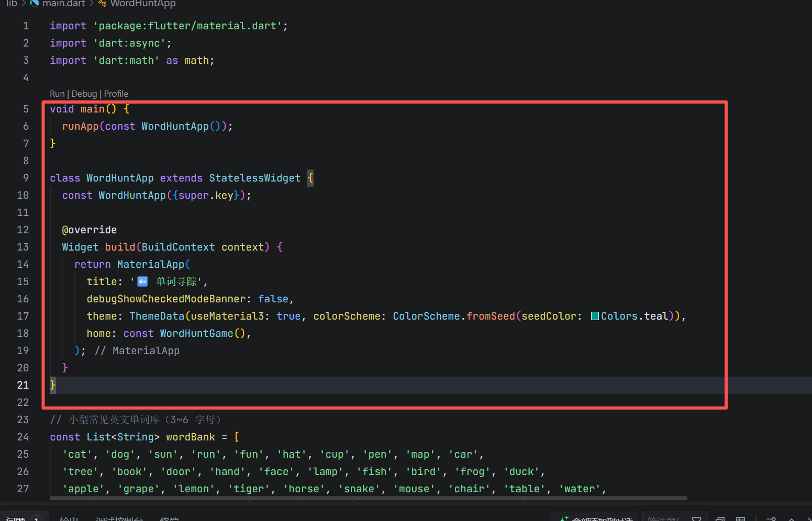The height and width of the screenshot is (521, 812).
Task: Click Colors.teal text on line 17
Action: pos(635,316)
